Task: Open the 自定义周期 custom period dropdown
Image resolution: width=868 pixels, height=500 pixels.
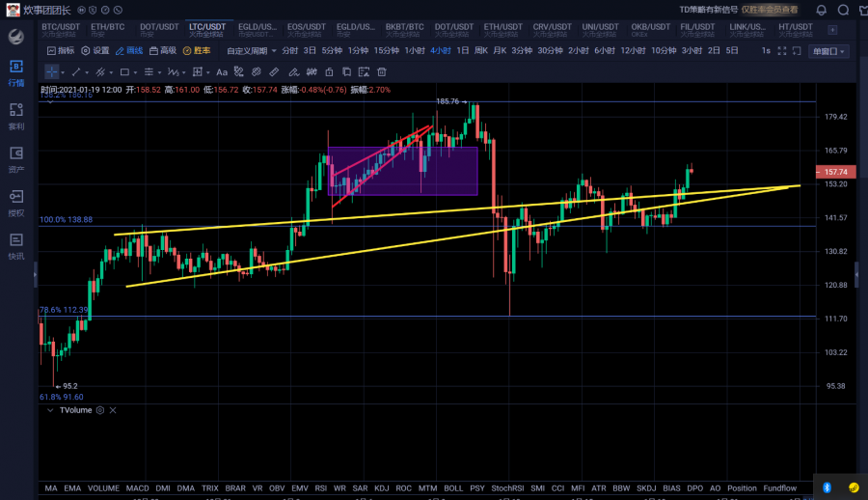Action: [x=251, y=50]
